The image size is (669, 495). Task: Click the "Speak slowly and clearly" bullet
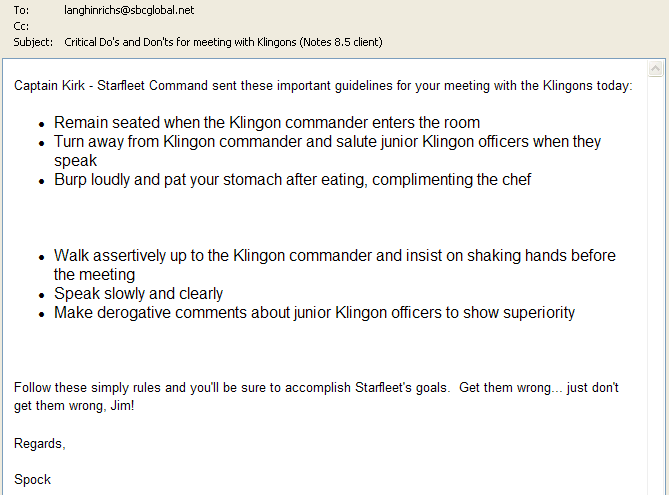[x=138, y=294]
